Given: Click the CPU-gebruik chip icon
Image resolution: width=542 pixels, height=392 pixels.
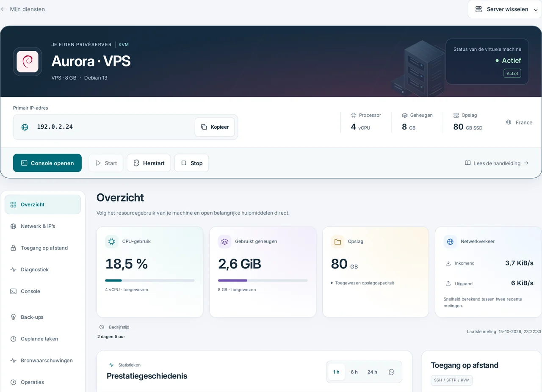Looking at the screenshot, I should click(112, 242).
